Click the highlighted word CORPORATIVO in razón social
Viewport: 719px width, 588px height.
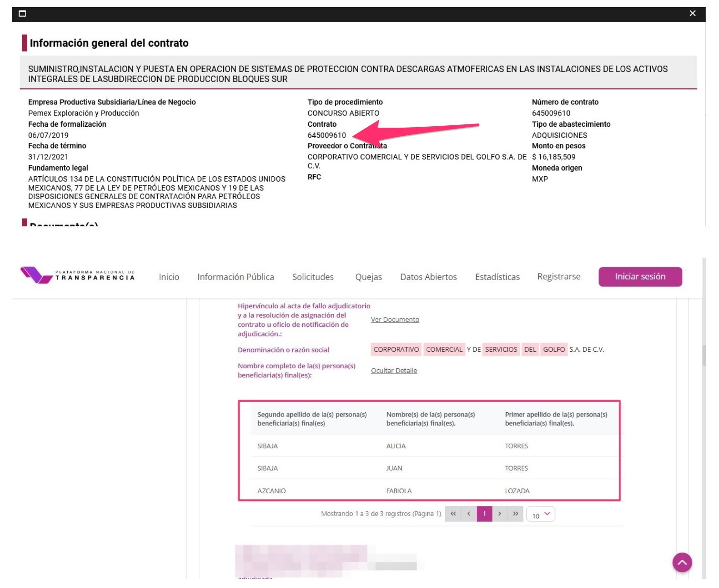[396, 349]
